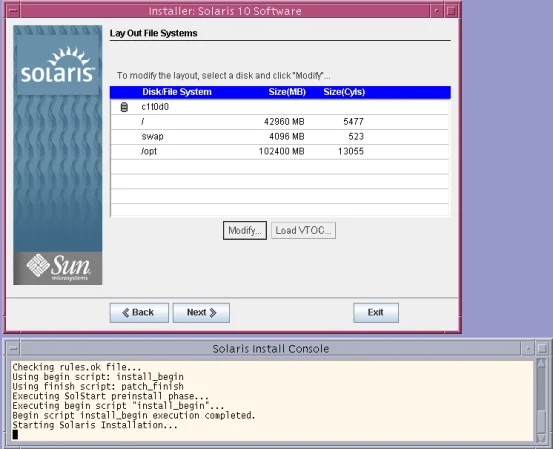The image size is (553, 449).
Task: Click the Install Console scrollbar up arrow
Action: click(541, 363)
